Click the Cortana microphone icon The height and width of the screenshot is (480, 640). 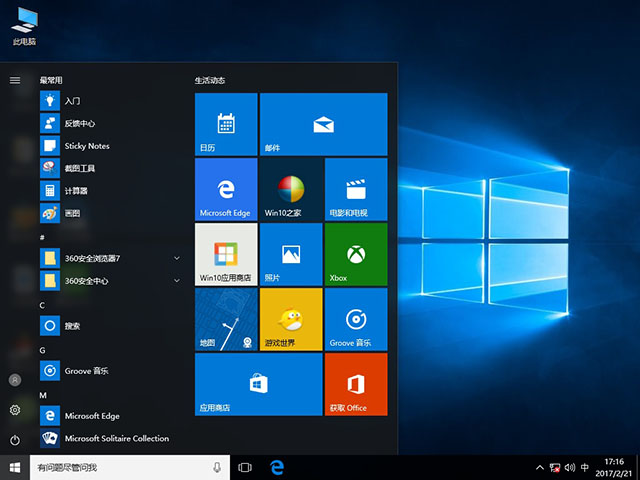(x=217, y=467)
